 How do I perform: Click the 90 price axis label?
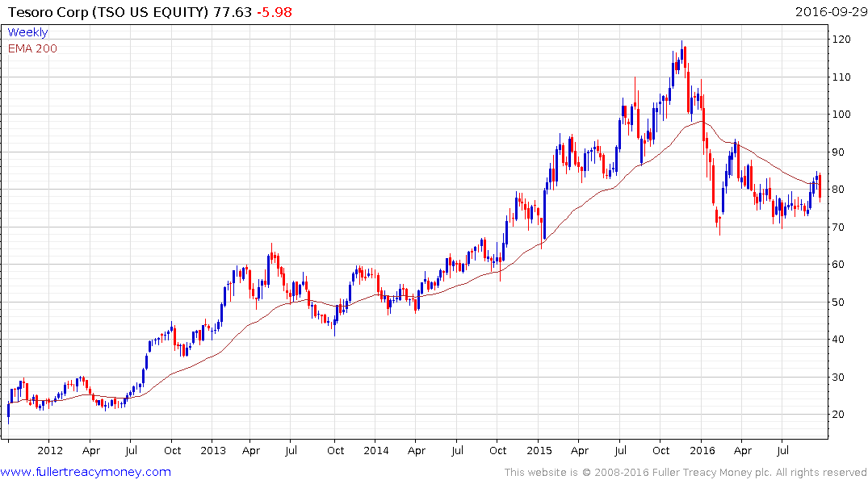[838, 152]
